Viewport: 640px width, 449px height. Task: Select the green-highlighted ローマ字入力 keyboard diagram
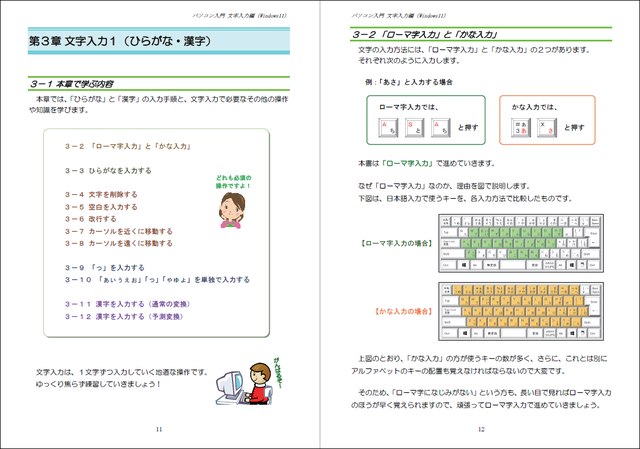point(521,243)
